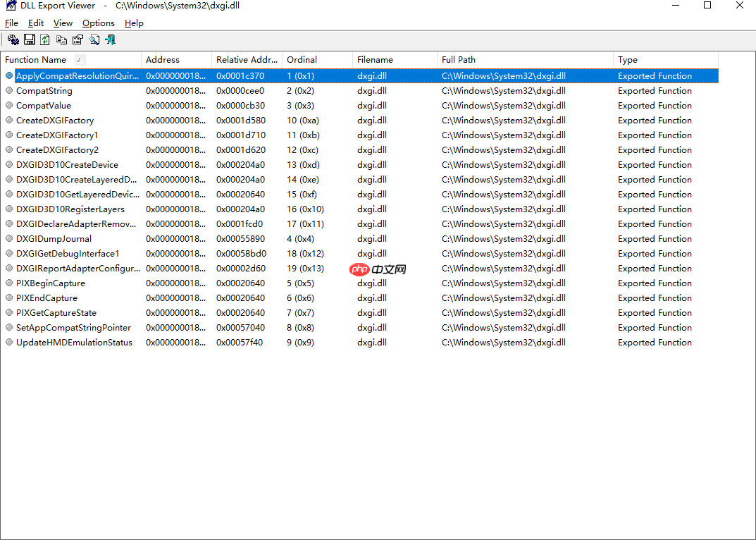Click the sort arrow in Function Name header

click(80, 60)
